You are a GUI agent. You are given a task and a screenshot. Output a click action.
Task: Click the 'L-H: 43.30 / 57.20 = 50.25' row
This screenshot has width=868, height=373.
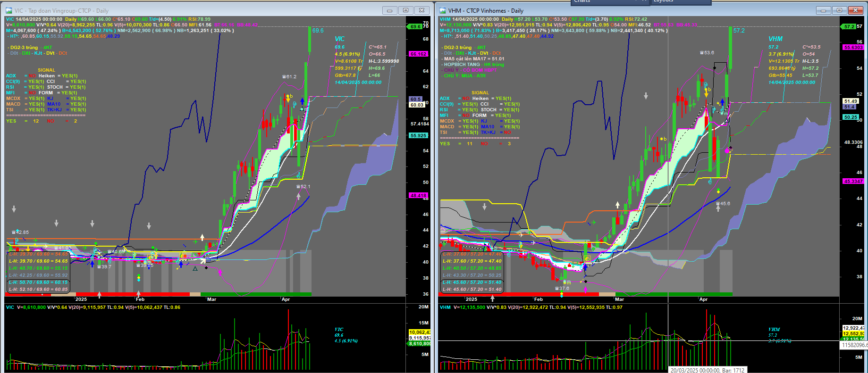click(x=472, y=275)
